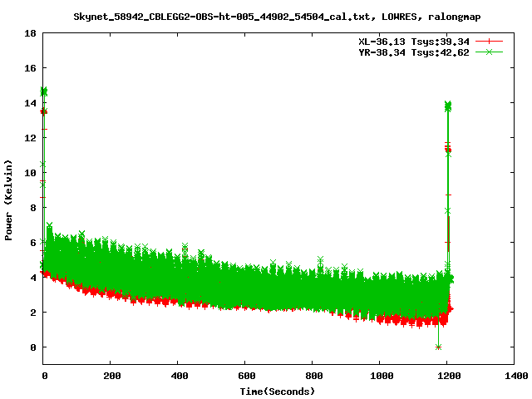
Task: Click the x-axis tick label 1400
Action: tap(516, 376)
